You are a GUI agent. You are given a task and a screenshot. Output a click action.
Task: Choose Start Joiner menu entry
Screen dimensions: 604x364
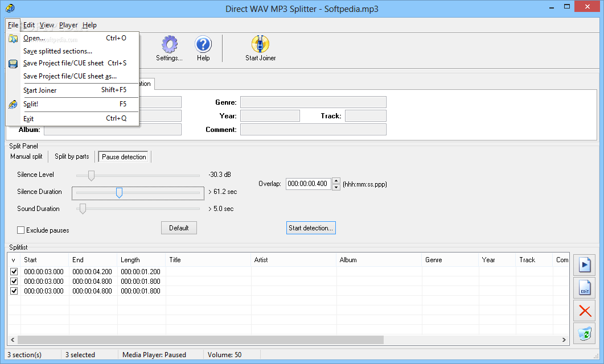click(x=72, y=90)
